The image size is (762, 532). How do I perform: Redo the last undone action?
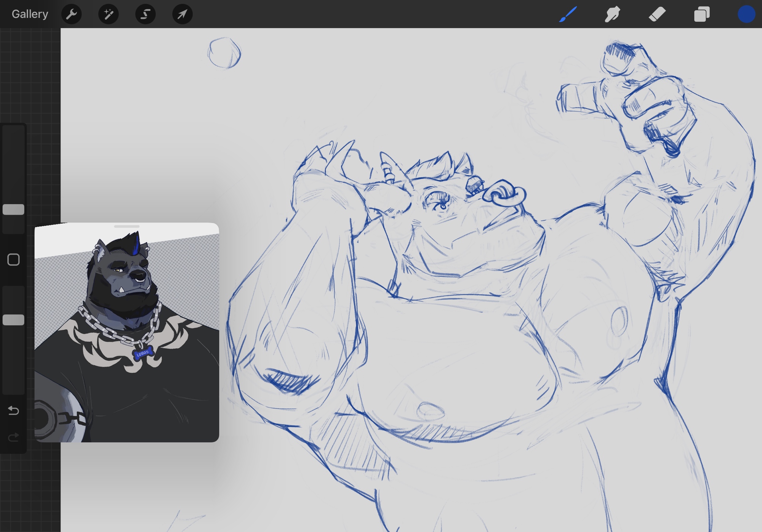coord(13,437)
